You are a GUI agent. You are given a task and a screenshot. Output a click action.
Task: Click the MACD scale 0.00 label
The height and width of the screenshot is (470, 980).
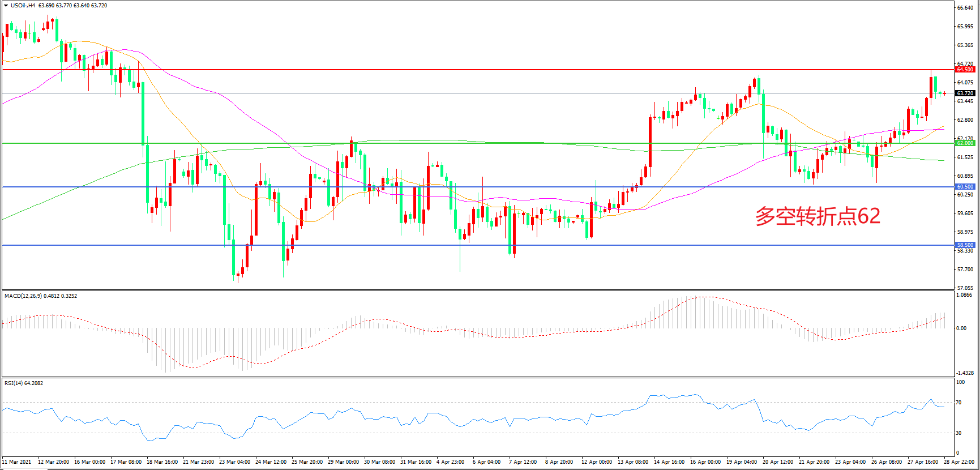961,328
